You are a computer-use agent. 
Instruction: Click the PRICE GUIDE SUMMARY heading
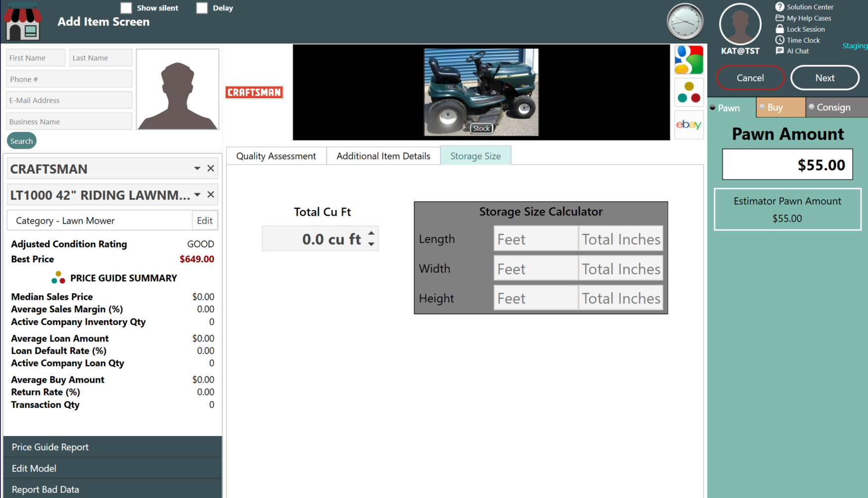pyautogui.click(x=123, y=278)
